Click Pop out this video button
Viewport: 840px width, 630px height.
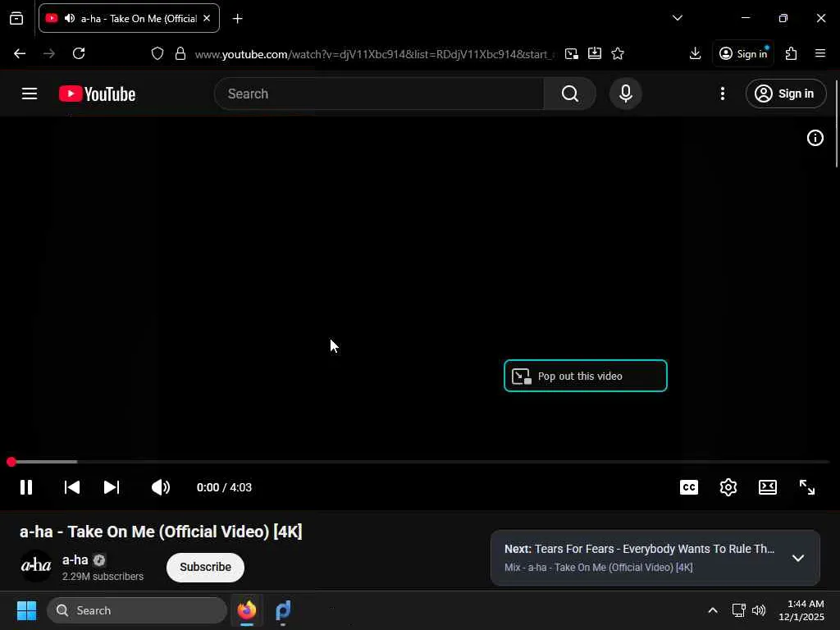[586, 376]
